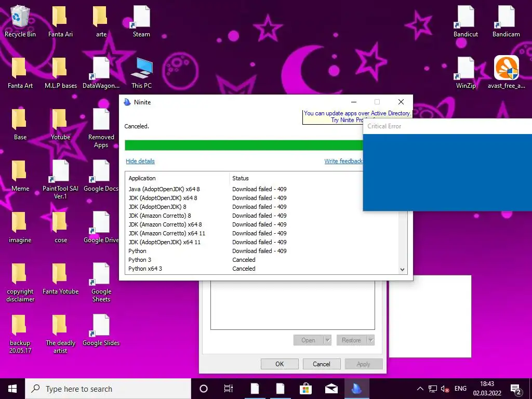Viewport: 532px width, 399px height.
Task: Select The deadly artist folder
Action: click(x=60, y=334)
